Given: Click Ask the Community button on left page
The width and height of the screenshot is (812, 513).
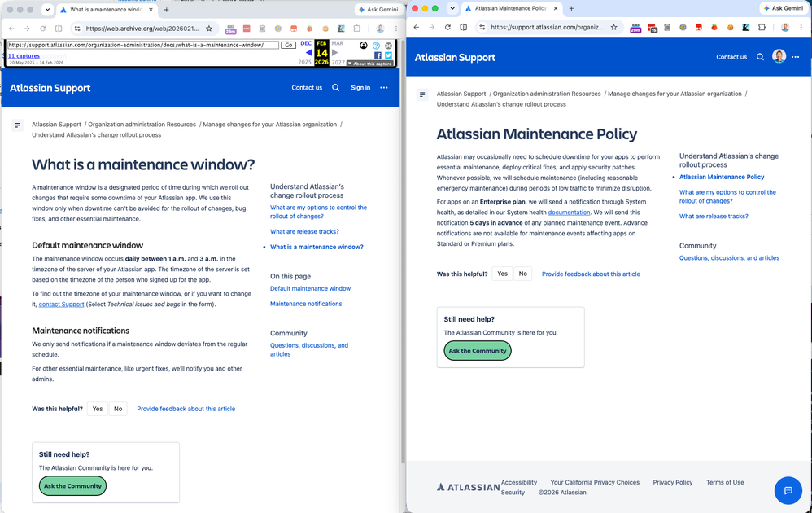Looking at the screenshot, I should [72, 486].
